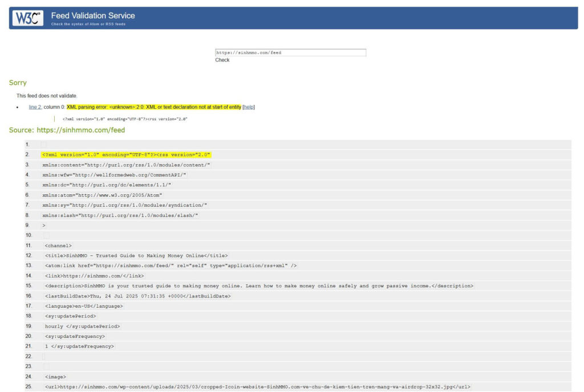Click the <link>https://sinhmmo.com/ line
The image size is (584, 392).
94,276
